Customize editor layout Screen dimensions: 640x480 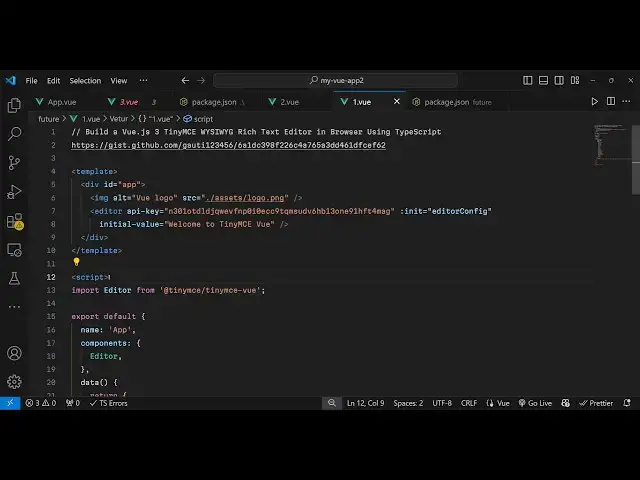click(x=575, y=80)
